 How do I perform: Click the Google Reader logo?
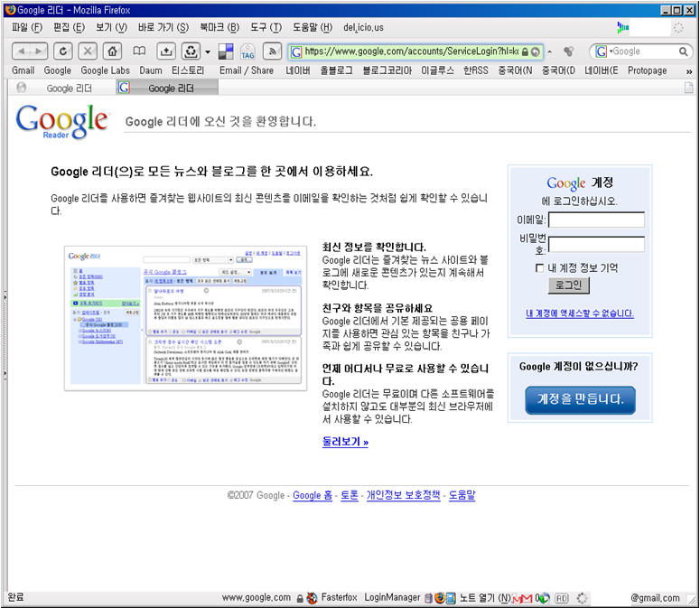pyautogui.click(x=61, y=121)
